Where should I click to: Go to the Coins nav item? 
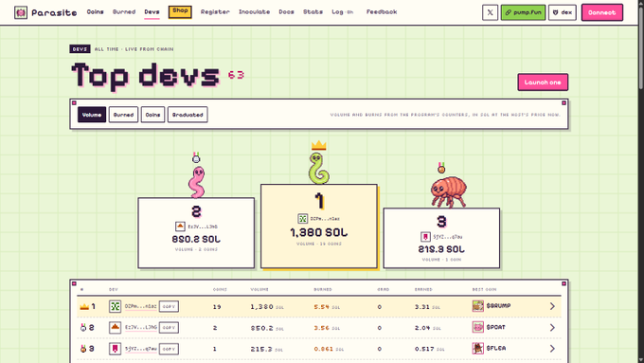tap(95, 12)
